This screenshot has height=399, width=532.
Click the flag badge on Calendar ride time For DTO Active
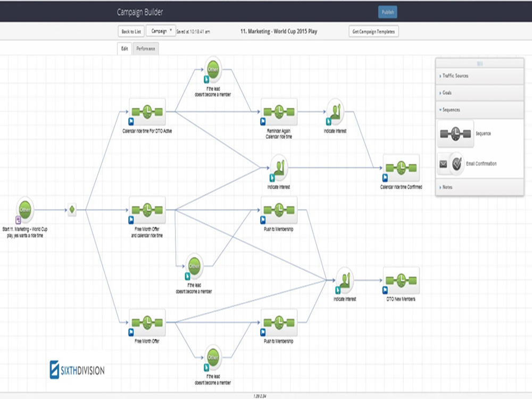pyautogui.click(x=131, y=121)
